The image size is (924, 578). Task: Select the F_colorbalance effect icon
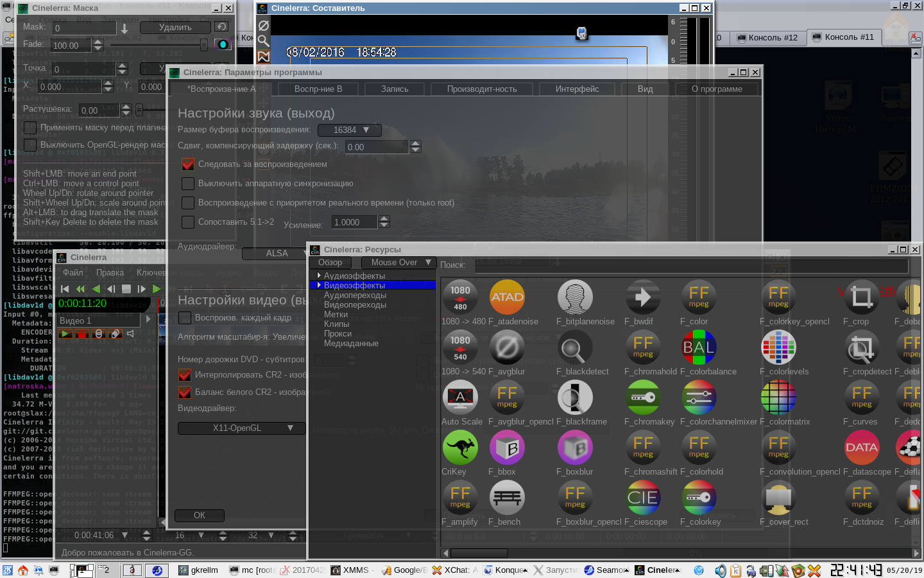699,347
